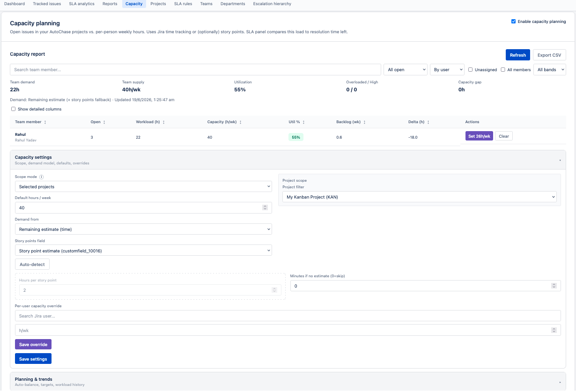Open the Departments tab
The height and width of the screenshot is (392, 576).
pos(233,4)
